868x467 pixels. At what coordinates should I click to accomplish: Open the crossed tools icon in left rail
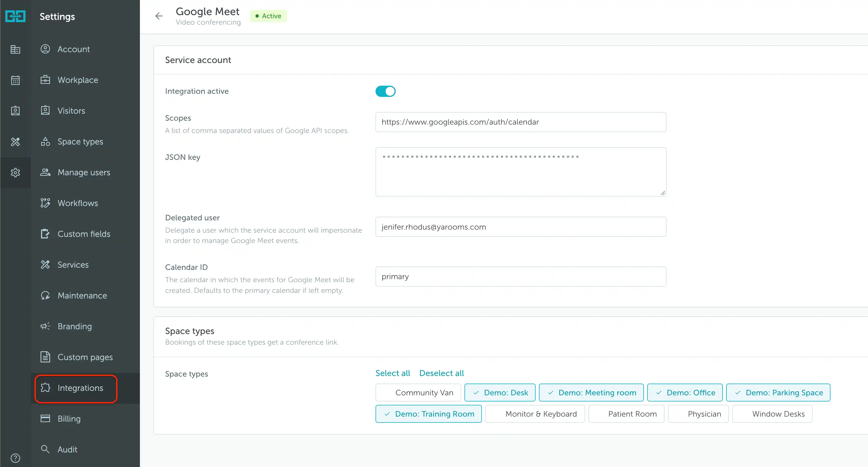point(15,142)
